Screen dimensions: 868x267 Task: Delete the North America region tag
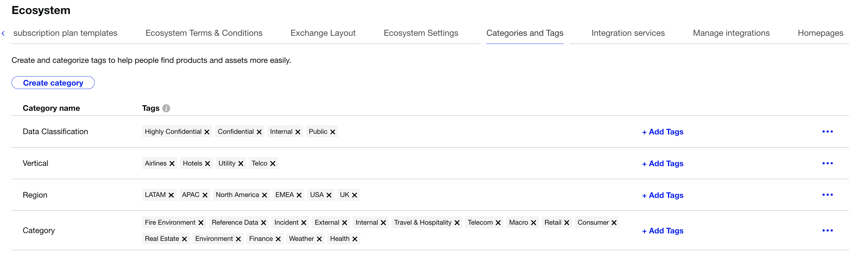[265, 195]
